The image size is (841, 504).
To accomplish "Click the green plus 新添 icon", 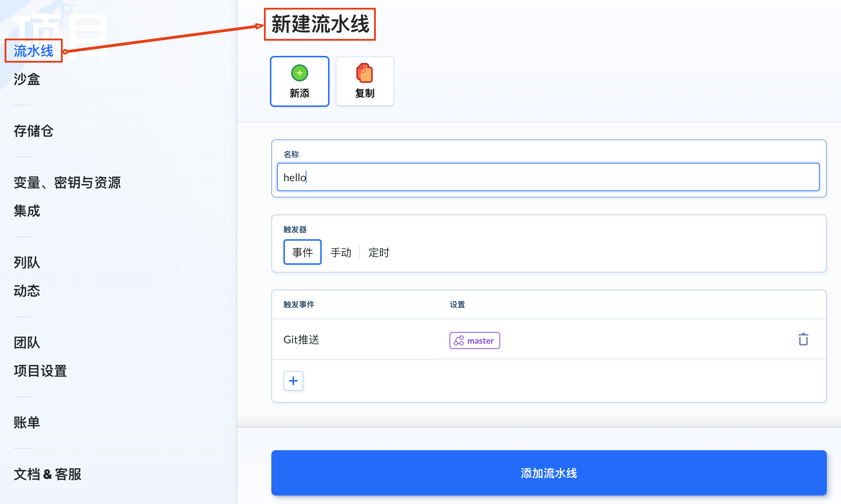I will 299,73.
